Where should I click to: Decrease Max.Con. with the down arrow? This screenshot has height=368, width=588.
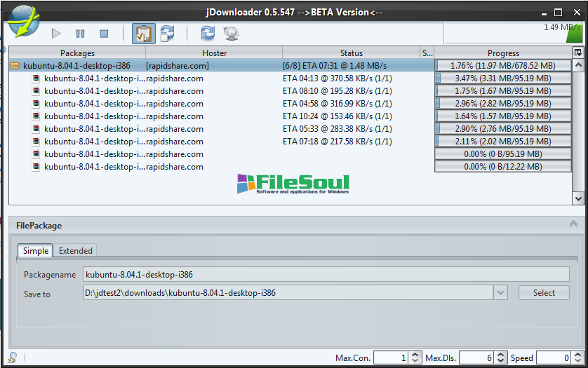pyautogui.click(x=415, y=361)
